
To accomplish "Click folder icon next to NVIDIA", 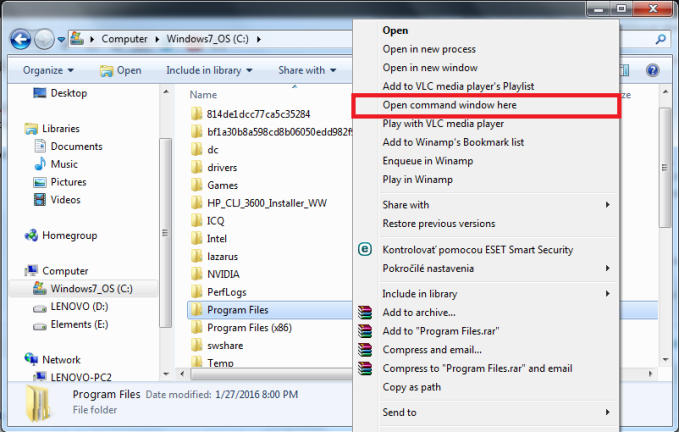I will (x=197, y=274).
